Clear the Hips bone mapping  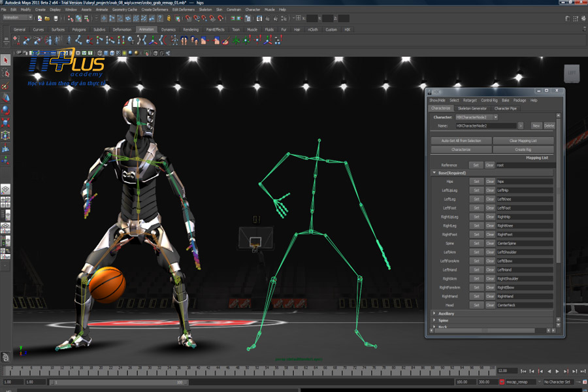pyautogui.click(x=490, y=182)
